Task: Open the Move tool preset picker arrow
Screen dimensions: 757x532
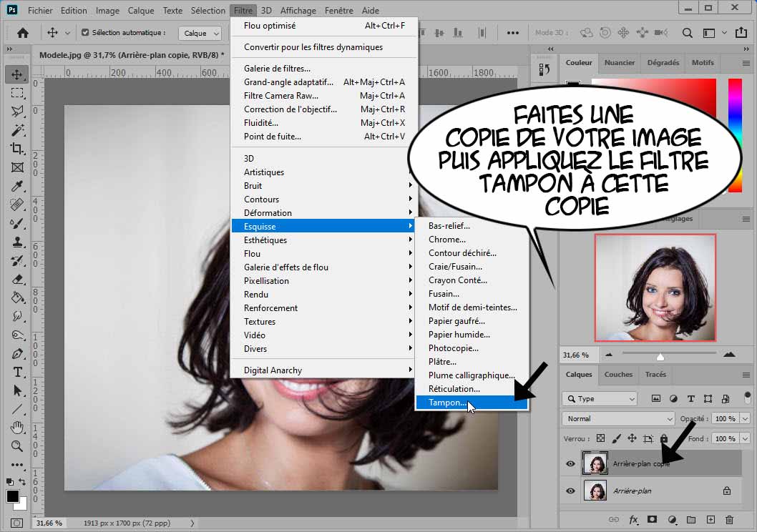Action: pyautogui.click(x=67, y=33)
